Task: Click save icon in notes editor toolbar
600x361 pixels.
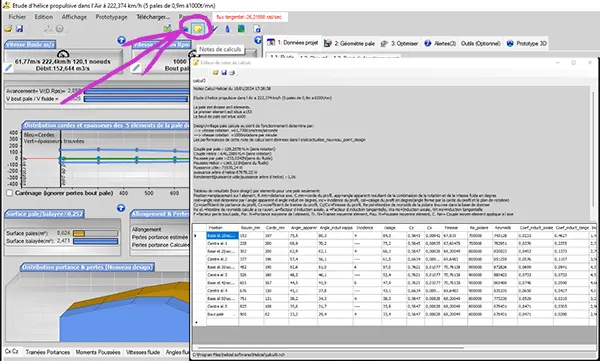Action: click(x=224, y=72)
